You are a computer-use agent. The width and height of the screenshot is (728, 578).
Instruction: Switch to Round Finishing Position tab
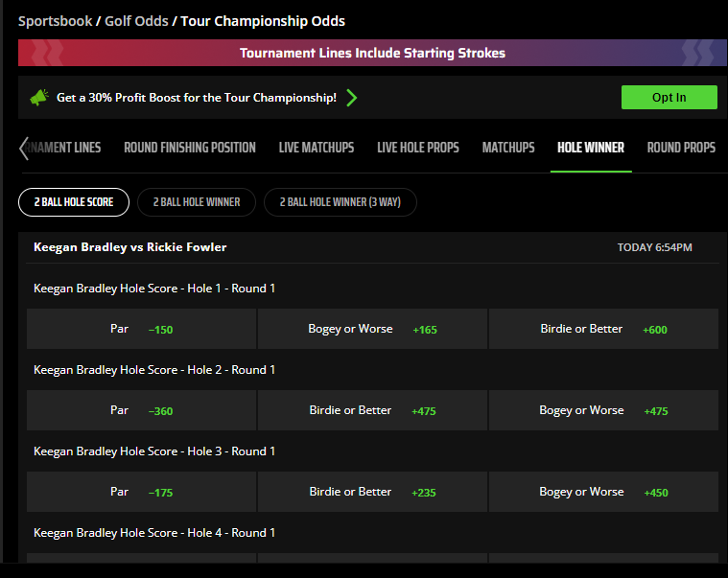point(189,148)
